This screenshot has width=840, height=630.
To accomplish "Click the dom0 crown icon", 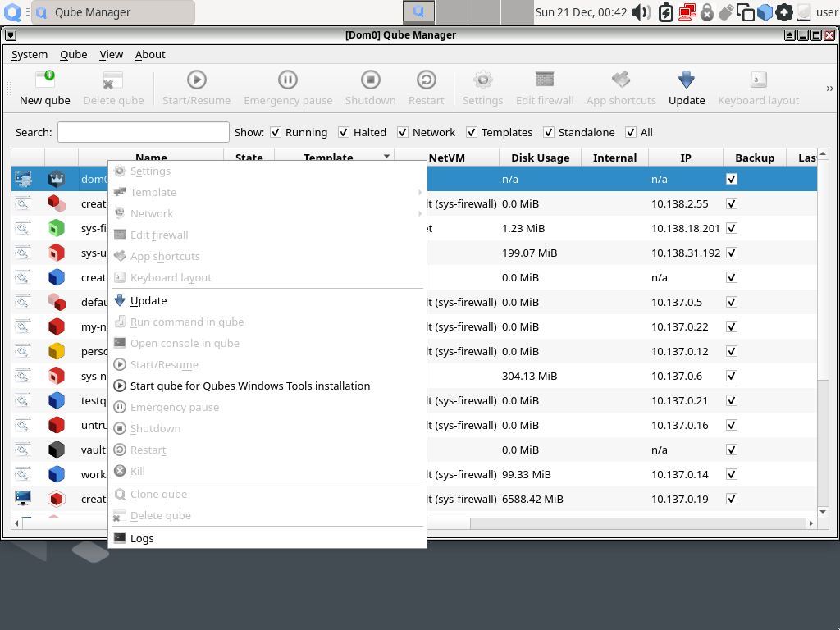I will click(x=56, y=179).
